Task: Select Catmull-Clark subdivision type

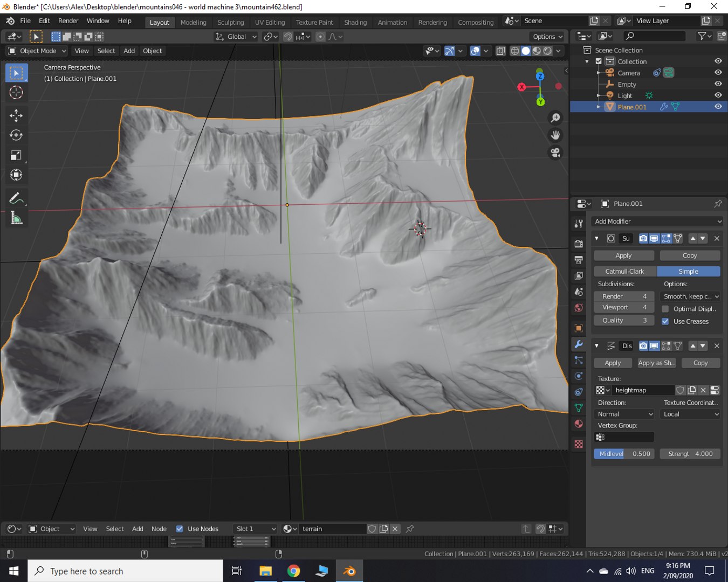Action: tap(625, 271)
